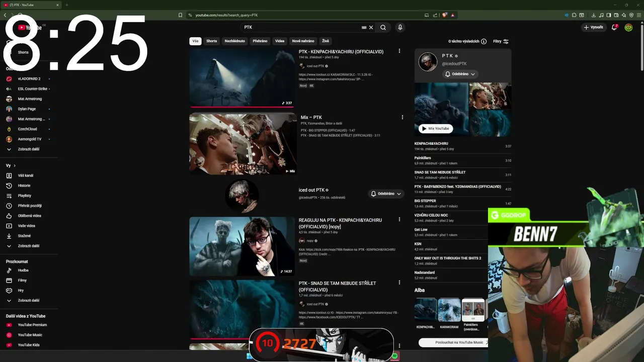This screenshot has width=644, height=362.
Task: Open browser main hamburger menu
Action: pos(639,15)
